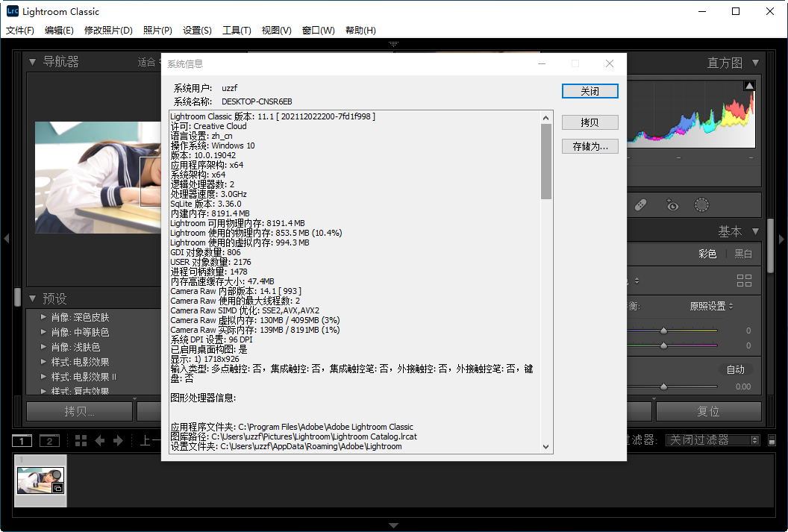Click the histogram clipping indicator triangle
This screenshot has height=532, width=788.
pos(748,84)
